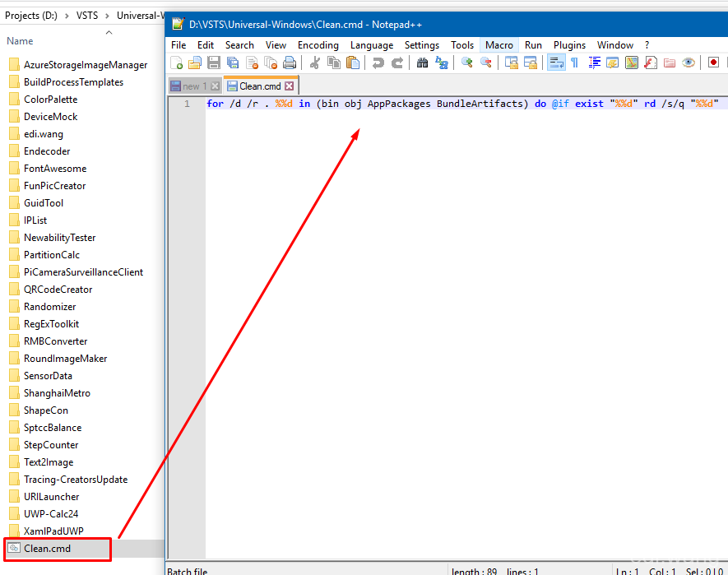Open the Encoding menu

pos(318,45)
